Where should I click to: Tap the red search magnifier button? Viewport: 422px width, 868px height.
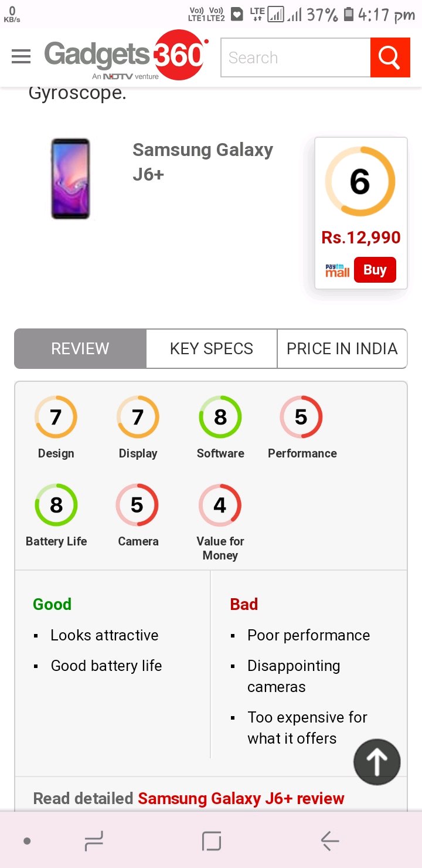pyautogui.click(x=389, y=57)
